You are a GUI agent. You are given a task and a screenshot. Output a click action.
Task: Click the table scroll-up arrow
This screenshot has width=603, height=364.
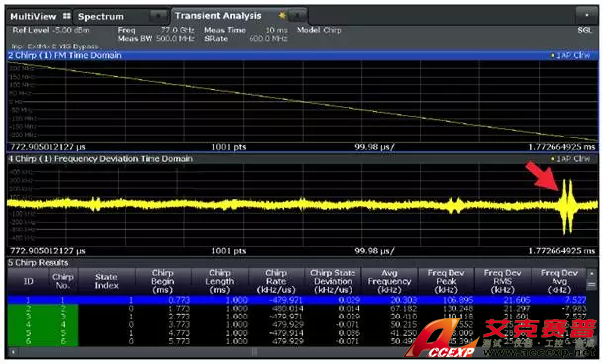592,273
